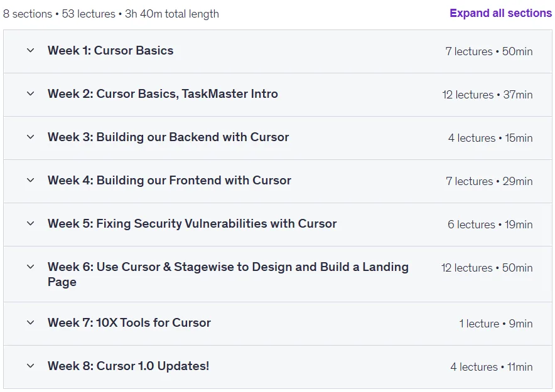The width and height of the screenshot is (555, 392).
Task: Select Week 2: Cursor Basics, TaskMaster Intro
Action: pos(163,93)
